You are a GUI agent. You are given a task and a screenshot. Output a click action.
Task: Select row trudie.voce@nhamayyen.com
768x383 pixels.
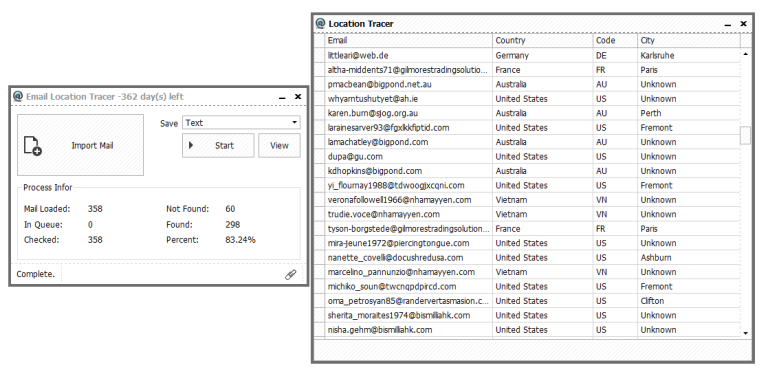(527, 215)
